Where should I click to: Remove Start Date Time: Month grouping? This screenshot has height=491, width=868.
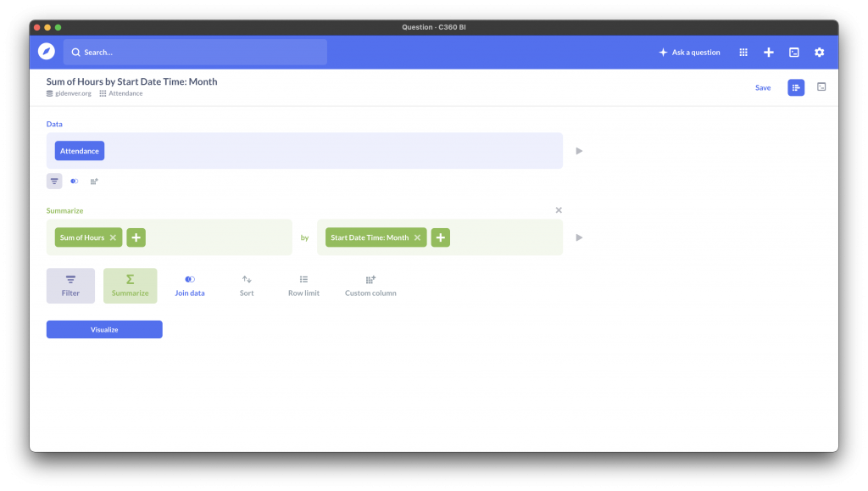click(x=417, y=237)
